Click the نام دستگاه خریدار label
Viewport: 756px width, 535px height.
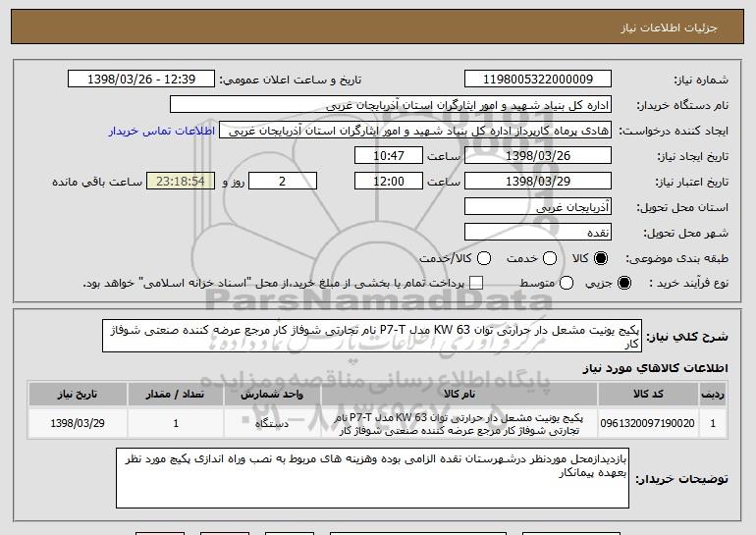tap(682, 105)
